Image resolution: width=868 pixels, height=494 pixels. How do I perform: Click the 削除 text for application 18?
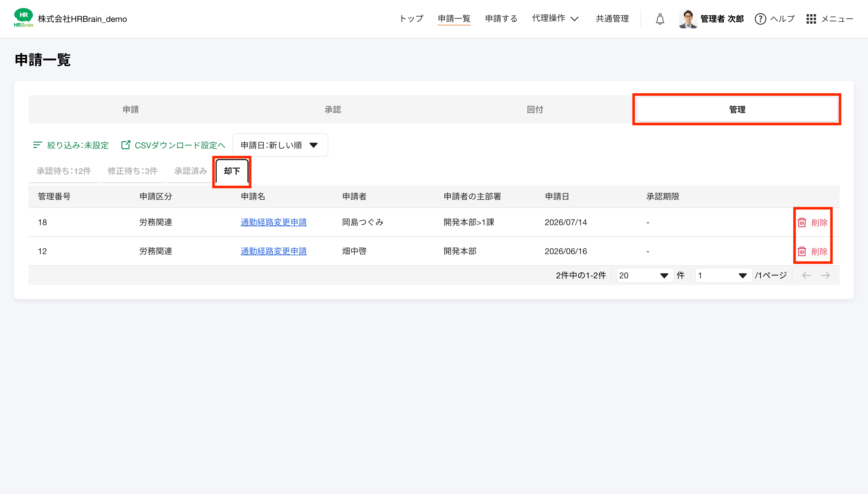819,222
